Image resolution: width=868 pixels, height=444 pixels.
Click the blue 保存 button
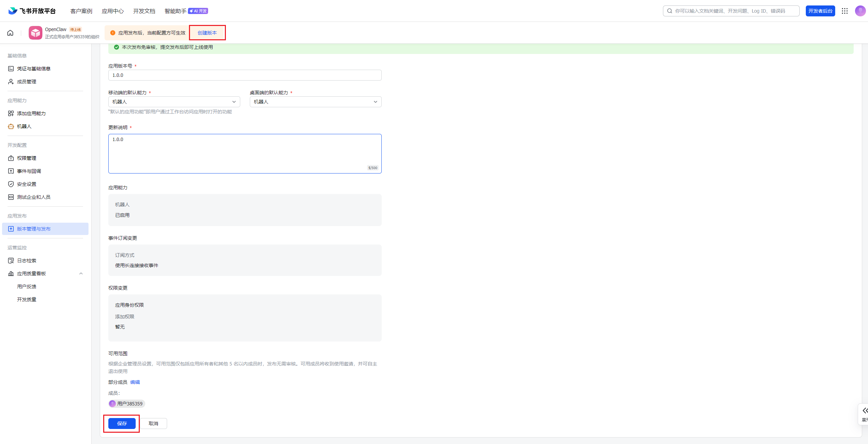coord(122,424)
